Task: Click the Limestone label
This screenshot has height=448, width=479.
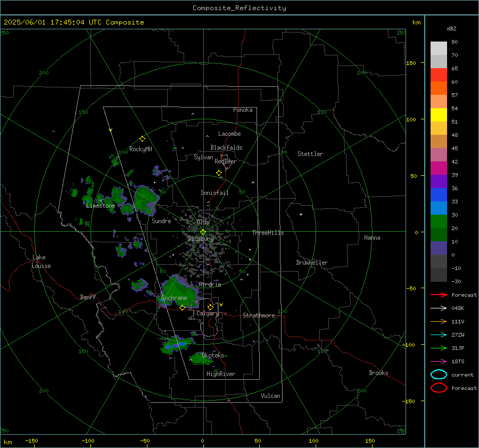Action: 101,206
